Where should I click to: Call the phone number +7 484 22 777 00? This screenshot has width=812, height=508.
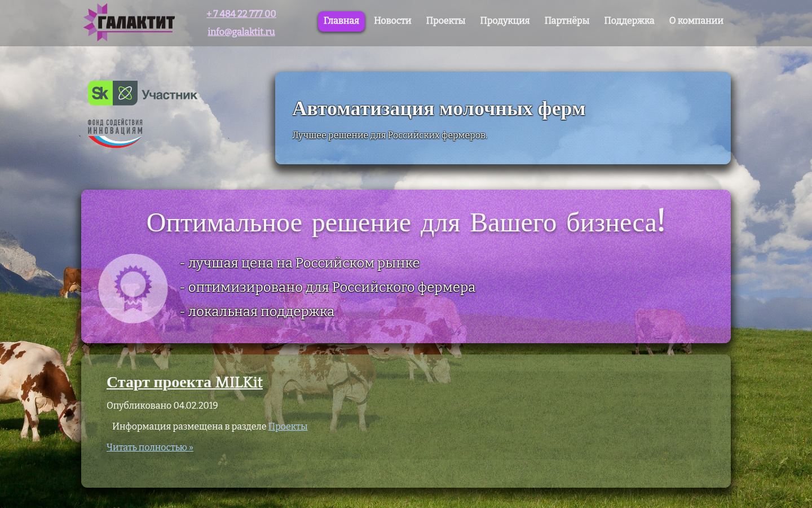(241, 14)
